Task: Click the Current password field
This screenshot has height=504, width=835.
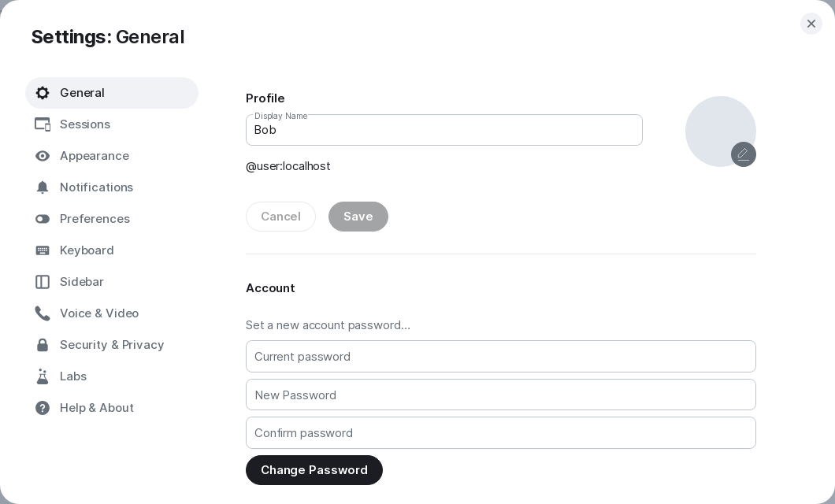Action: click(x=500, y=357)
